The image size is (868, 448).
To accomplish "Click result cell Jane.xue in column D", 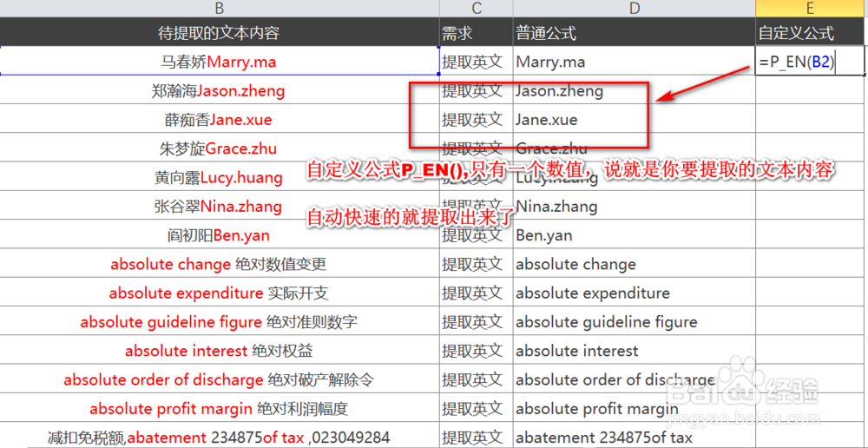I will [x=635, y=119].
